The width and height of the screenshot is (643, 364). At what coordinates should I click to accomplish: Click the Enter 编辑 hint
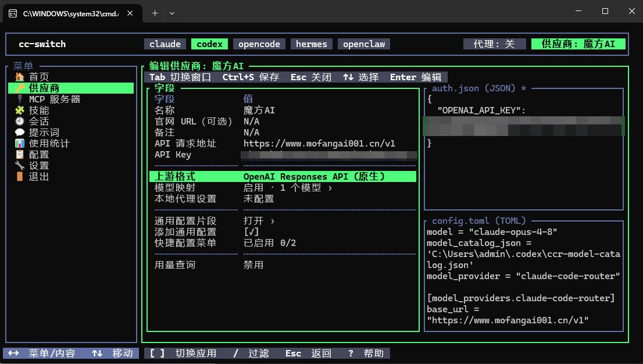pyautogui.click(x=416, y=77)
